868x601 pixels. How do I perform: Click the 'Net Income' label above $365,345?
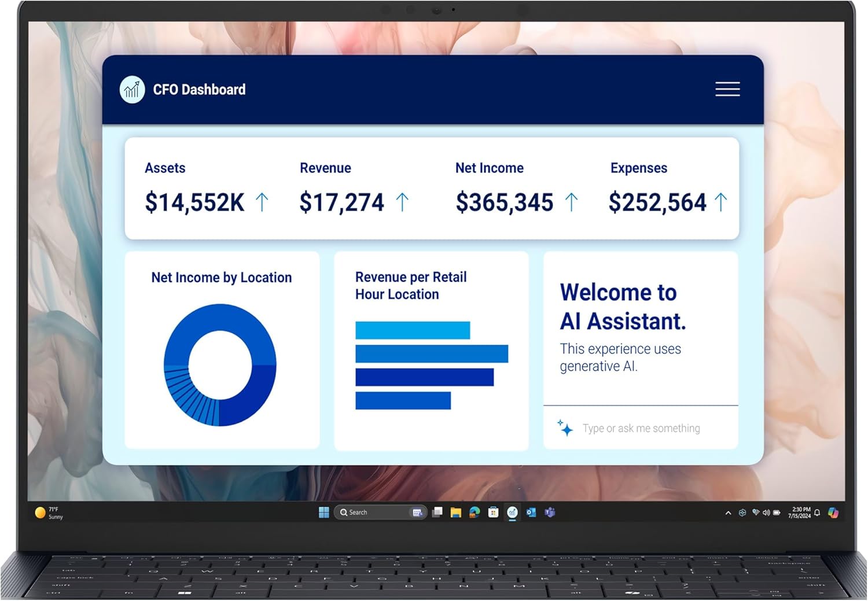[x=490, y=168]
